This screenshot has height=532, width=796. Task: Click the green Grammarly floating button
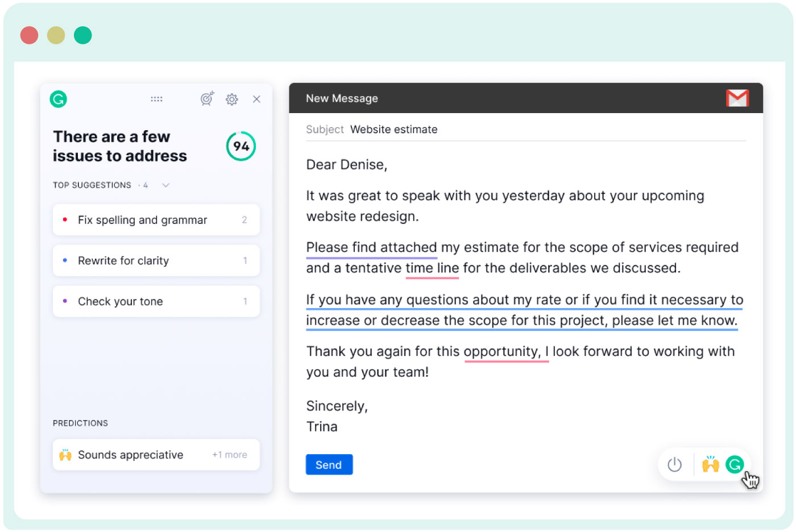735,464
